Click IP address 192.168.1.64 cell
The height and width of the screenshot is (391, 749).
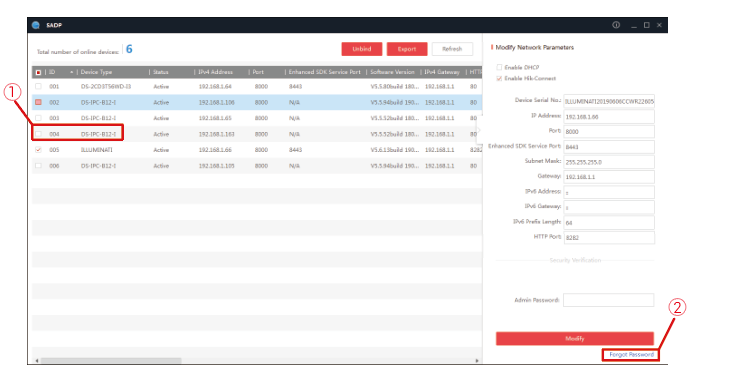215,86
